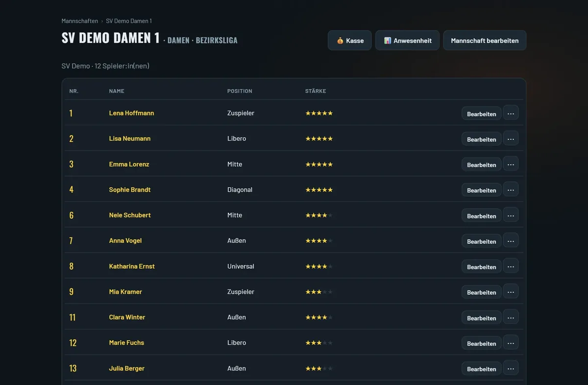The height and width of the screenshot is (385, 588).
Task: Open more options for Katharina Ernst
Action: click(511, 266)
